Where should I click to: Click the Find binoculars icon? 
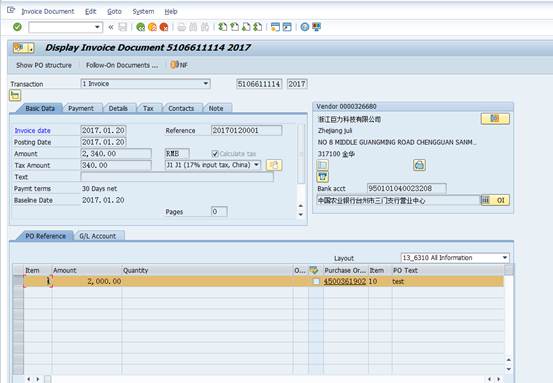(x=193, y=27)
